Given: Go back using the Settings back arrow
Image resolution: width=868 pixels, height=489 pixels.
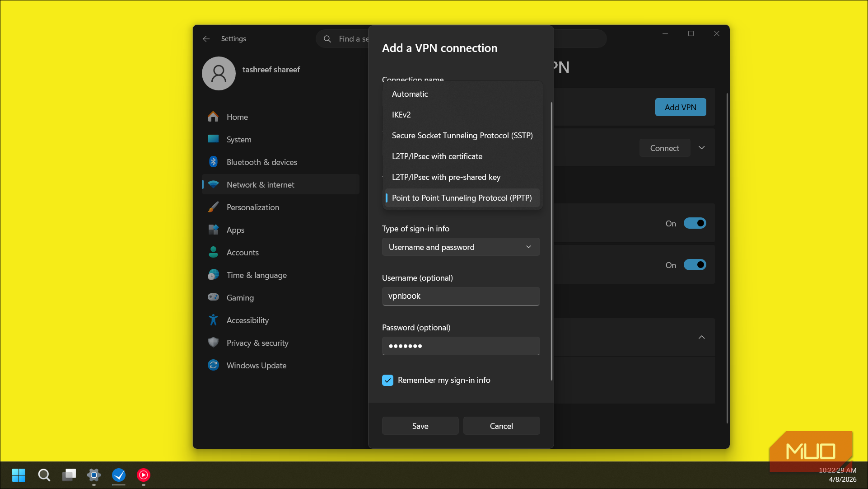Looking at the screenshot, I should pyautogui.click(x=206, y=39).
